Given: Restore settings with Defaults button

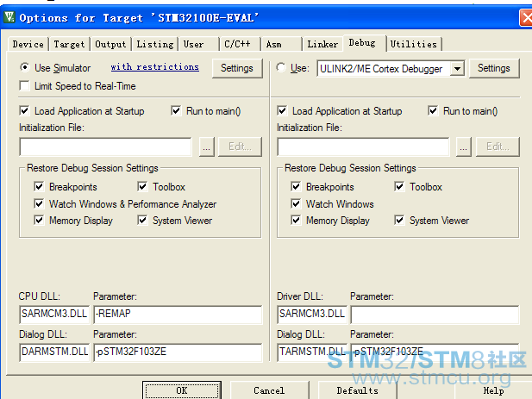Looking at the screenshot, I should (357, 390).
